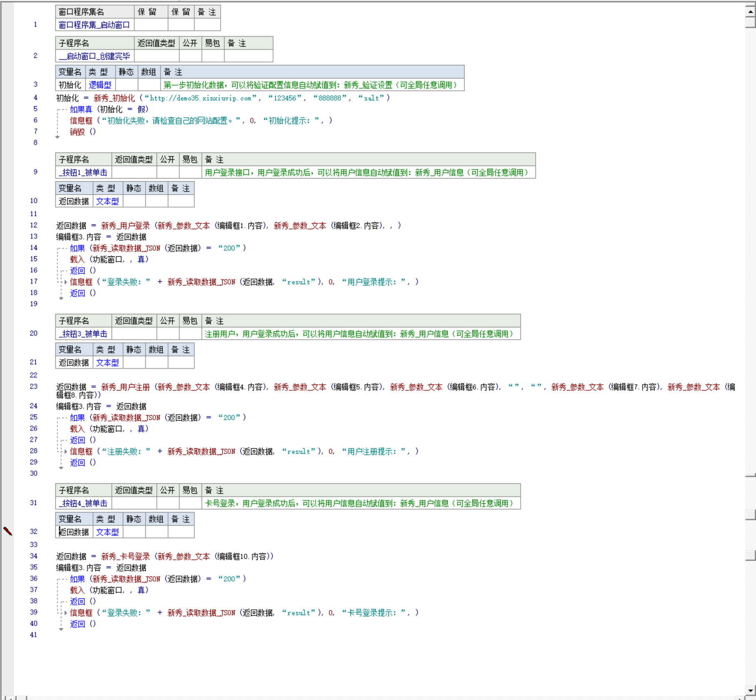Click the 编辑框10.内容 argument on line 34
This screenshot has width=756, height=700.
coord(243,556)
